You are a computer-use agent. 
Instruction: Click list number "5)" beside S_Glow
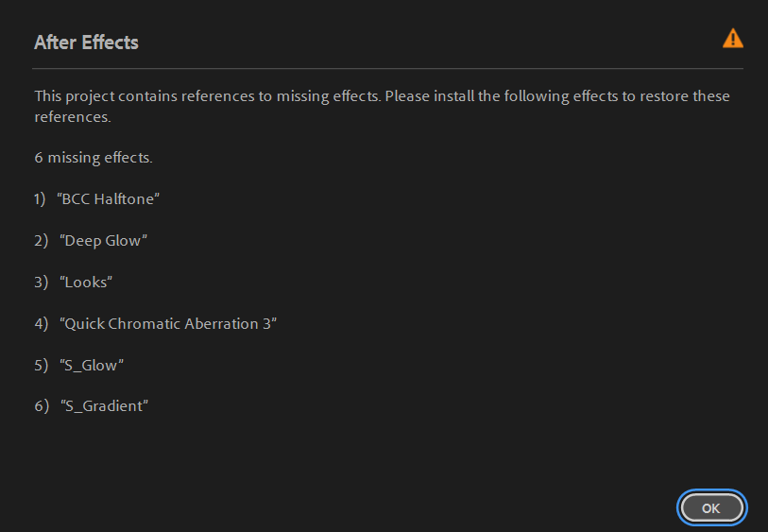(x=41, y=365)
